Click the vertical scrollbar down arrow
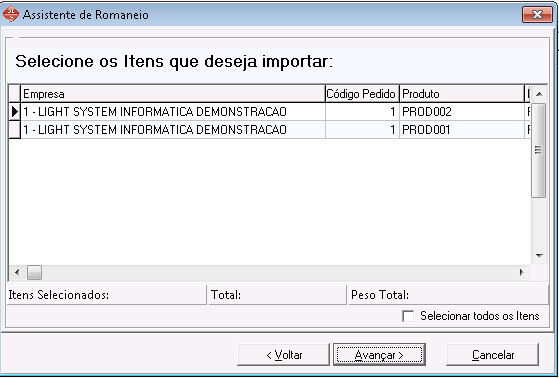The width and height of the screenshot is (559, 378). (539, 256)
